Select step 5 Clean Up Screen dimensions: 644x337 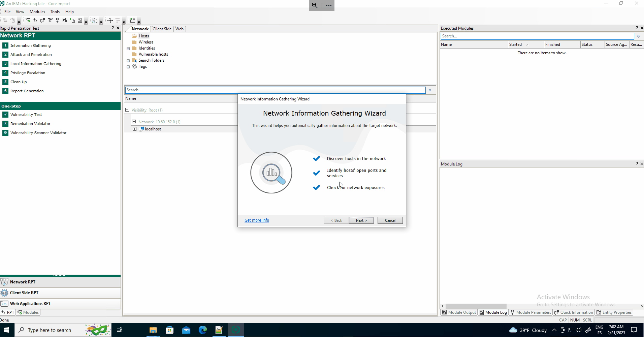tap(15, 82)
